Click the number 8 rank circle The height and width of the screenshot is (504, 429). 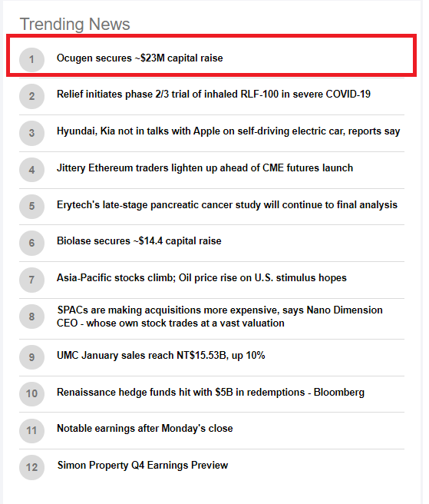(x=31, y=317)
